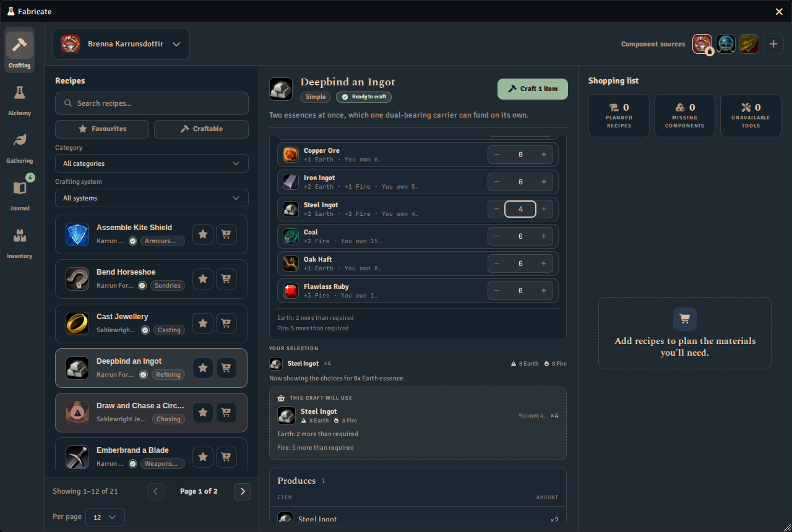Close the Fabricate window
Image resolution: width=792 pixels, height=532 pixels.
[x=779, y=12]
